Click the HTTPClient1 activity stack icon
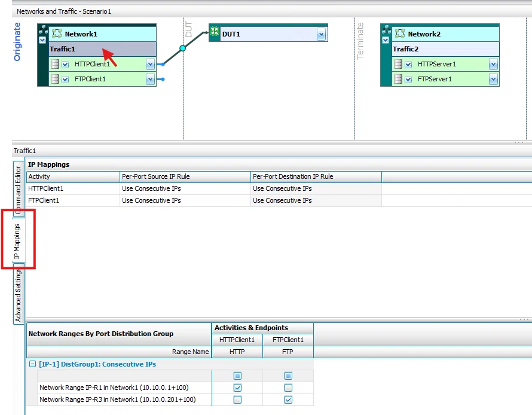This screenshot has height=415, width=532. click(54, 64)
